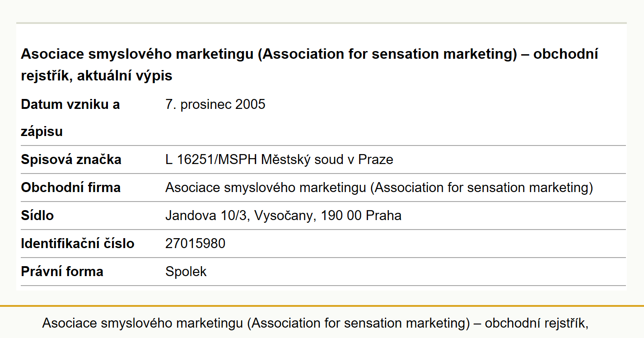Click "obchodní rejstřík" in the footer caption
This screenshot has width=644, height=338.
(x=537, y=323)
